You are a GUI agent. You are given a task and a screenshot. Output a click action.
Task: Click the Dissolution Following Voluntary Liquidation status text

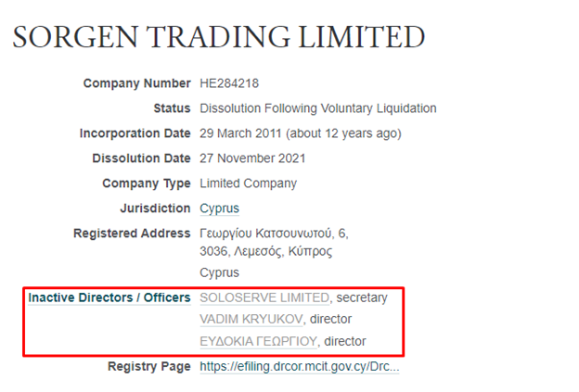point(318,108)
